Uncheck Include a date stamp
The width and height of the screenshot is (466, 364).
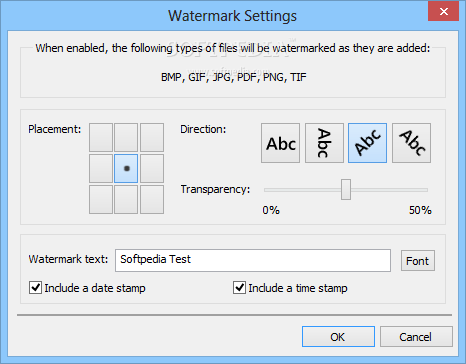(35, 288)
